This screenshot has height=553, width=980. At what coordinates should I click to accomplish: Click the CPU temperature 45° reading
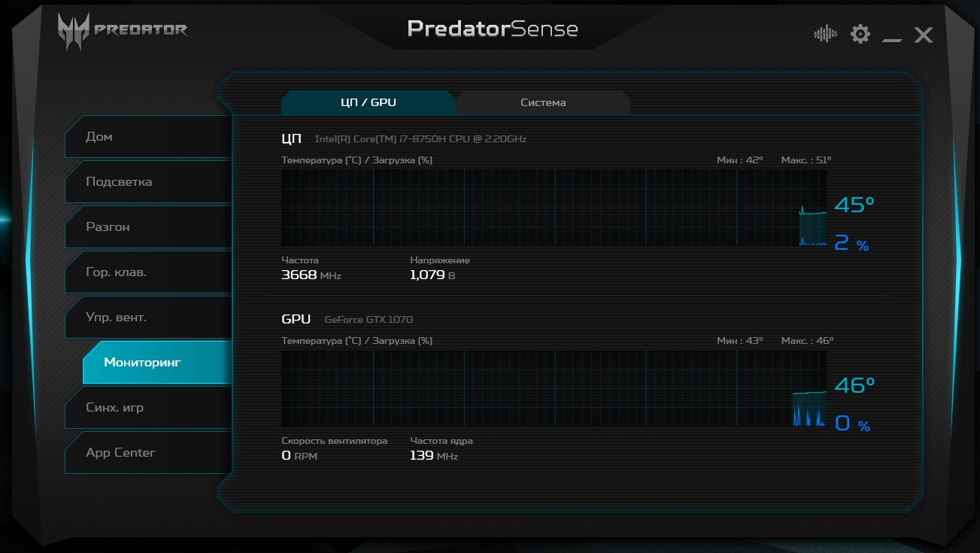[855, 205]
